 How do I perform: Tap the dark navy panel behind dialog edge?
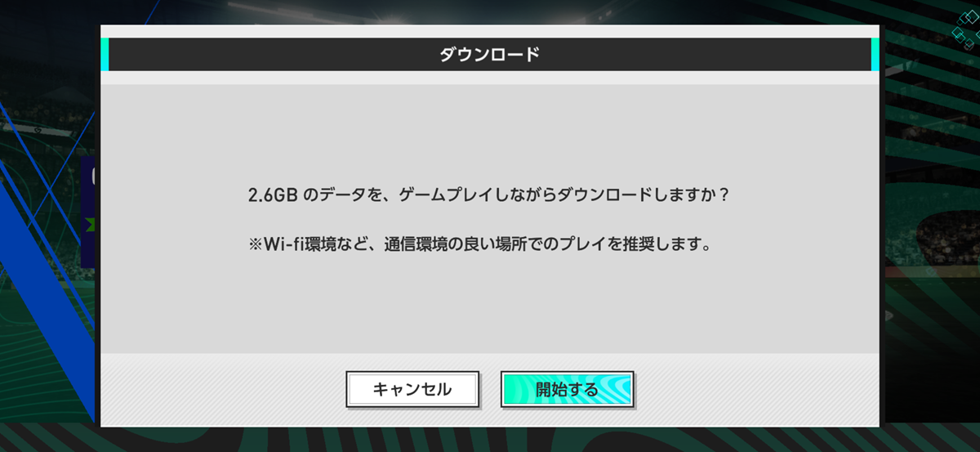click(89, 213)
